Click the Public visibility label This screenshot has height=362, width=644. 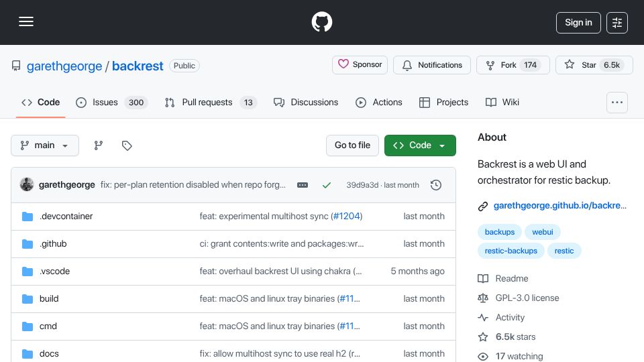pos(184,66)
